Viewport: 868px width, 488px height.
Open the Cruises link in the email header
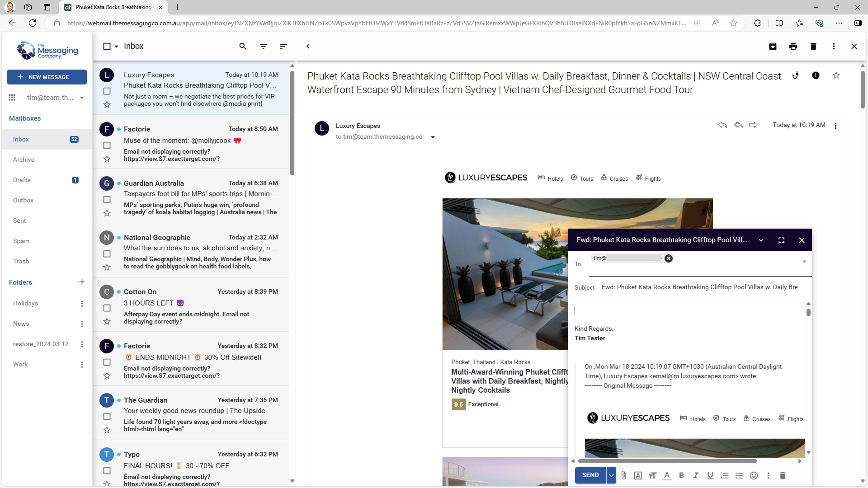(x=614, y=178)
